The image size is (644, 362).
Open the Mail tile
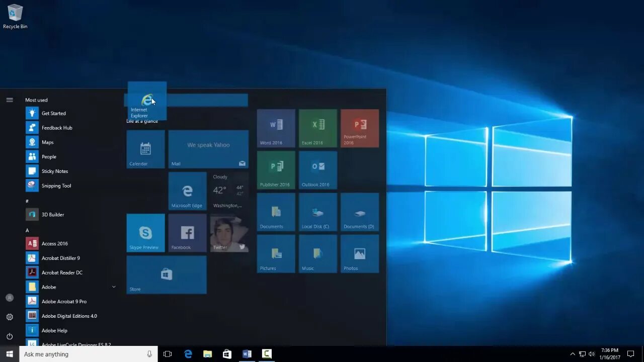click(x=208, y=149)
